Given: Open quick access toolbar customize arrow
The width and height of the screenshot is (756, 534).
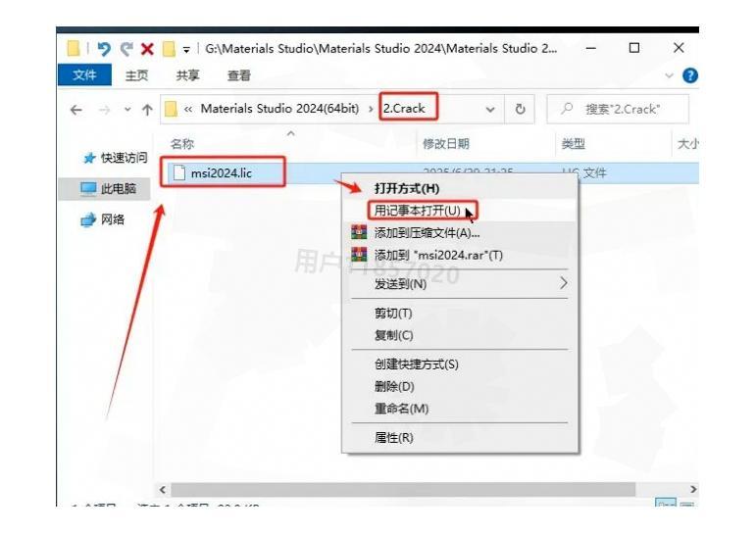Looking at the screenshot, I should pyautogui.click(x=186, y=50).
